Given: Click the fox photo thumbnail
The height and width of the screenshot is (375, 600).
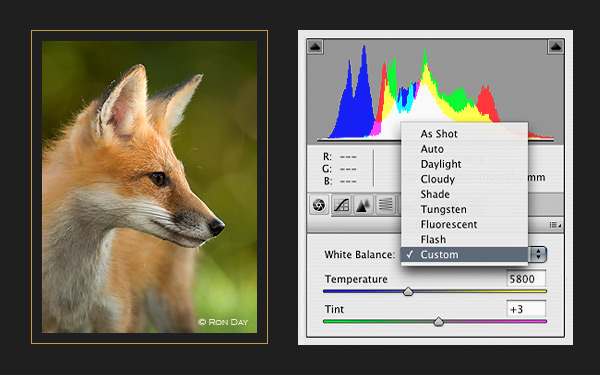Looking at the screenshot, I should pos(149,187).
